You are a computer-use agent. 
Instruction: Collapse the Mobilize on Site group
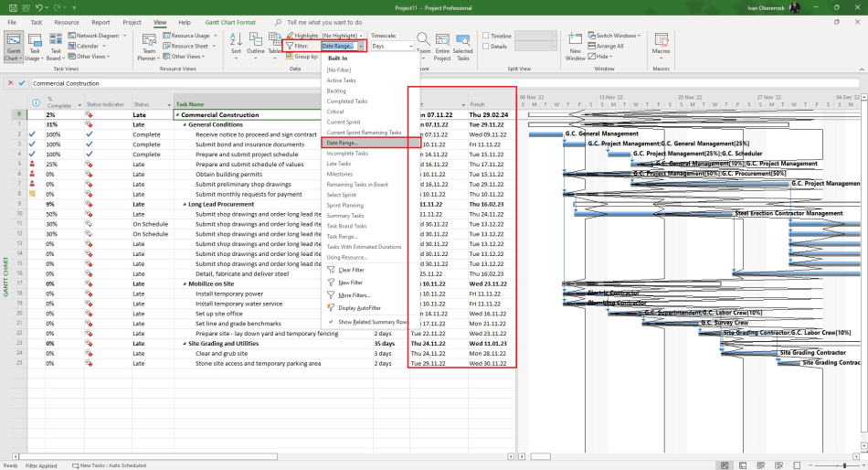tap(185, 283)
